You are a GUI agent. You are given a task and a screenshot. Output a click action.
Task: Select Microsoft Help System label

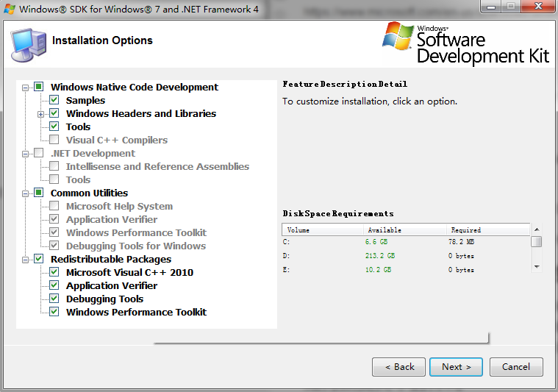pyautogui.click(x=119, y=206)
